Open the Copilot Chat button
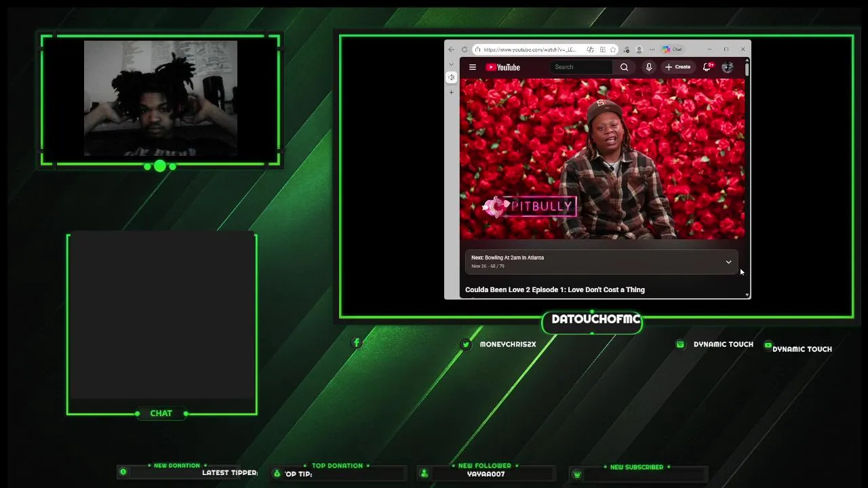This screenshot has width=868, height=488. 672,49
